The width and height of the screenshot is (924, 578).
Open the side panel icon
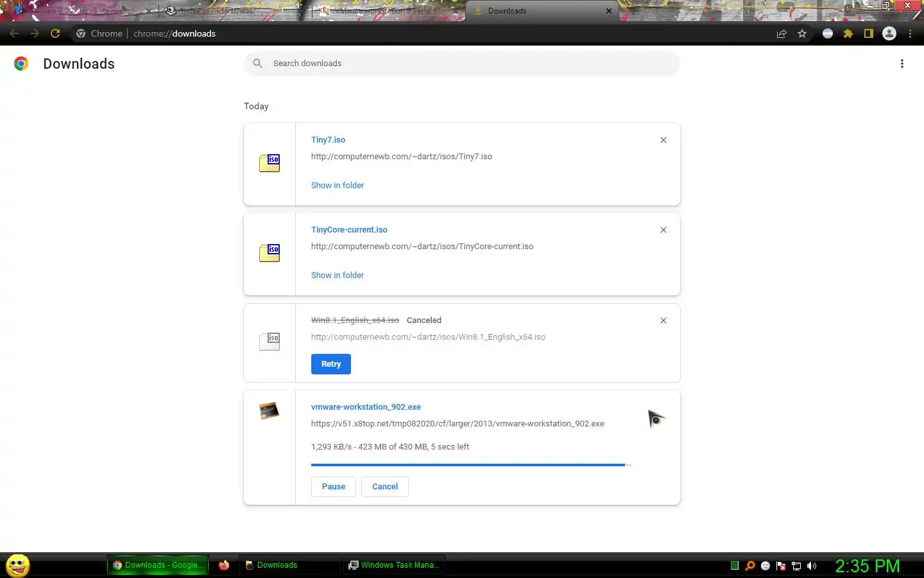[x=869, y=33]
